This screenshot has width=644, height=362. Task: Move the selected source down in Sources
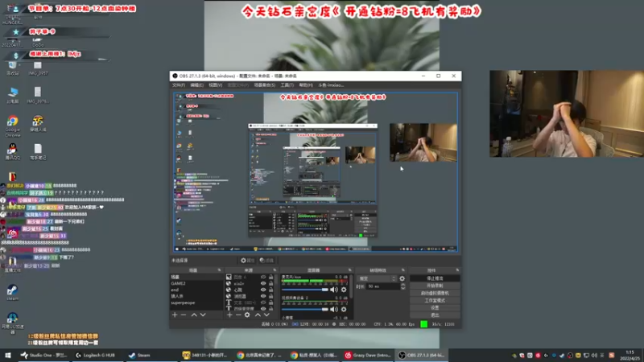[x=267, y=315]
